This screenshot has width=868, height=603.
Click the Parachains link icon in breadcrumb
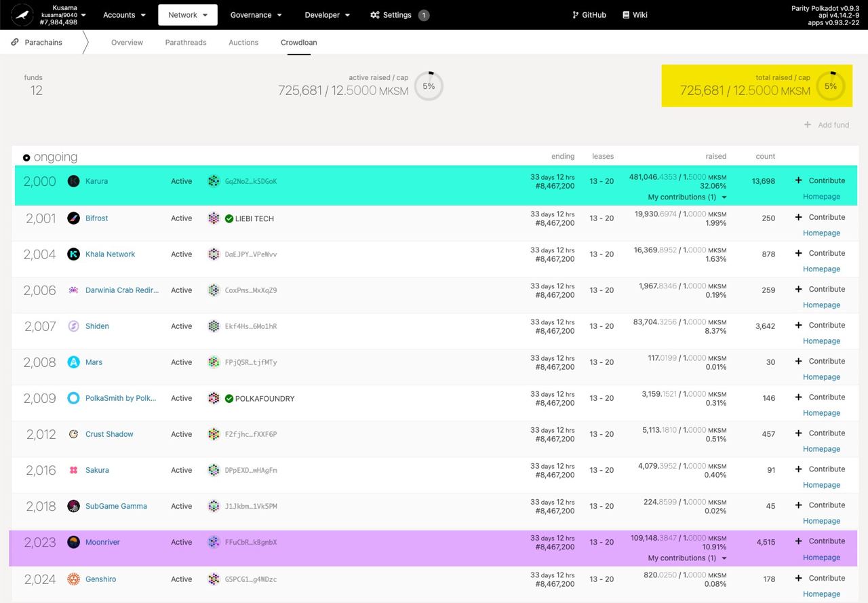pyautogui.click(x=15, y=42)
